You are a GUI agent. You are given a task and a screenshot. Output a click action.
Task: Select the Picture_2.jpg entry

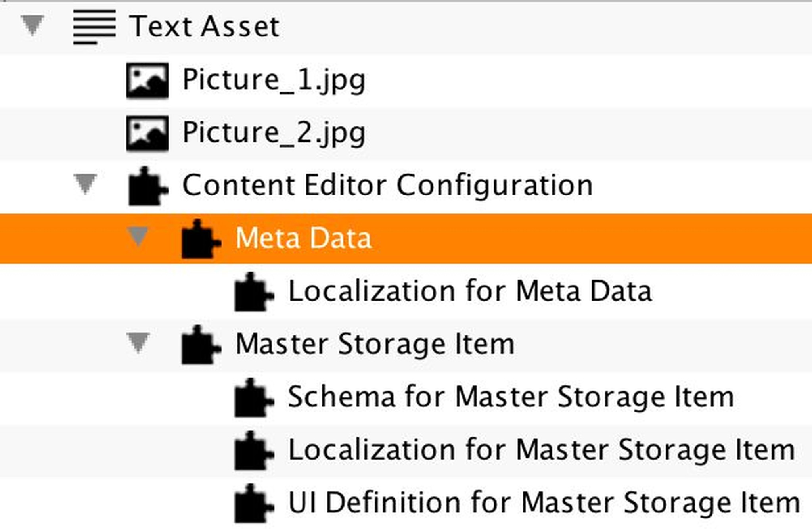pyautogui.click(x=274, y=134)
